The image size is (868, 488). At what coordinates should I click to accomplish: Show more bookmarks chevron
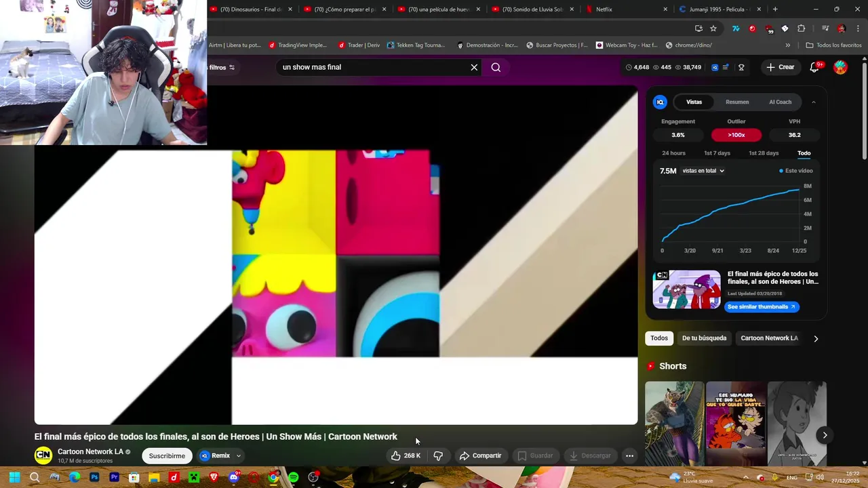pyautogui.click(x=787, y=45)
